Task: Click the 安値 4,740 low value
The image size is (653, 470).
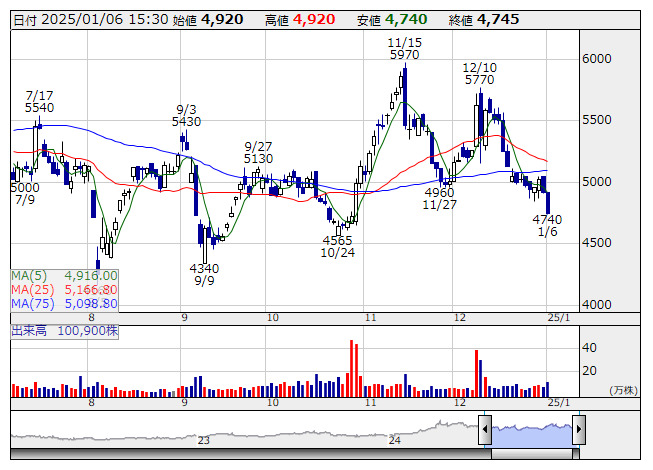Action: click(x=392, y=20)
